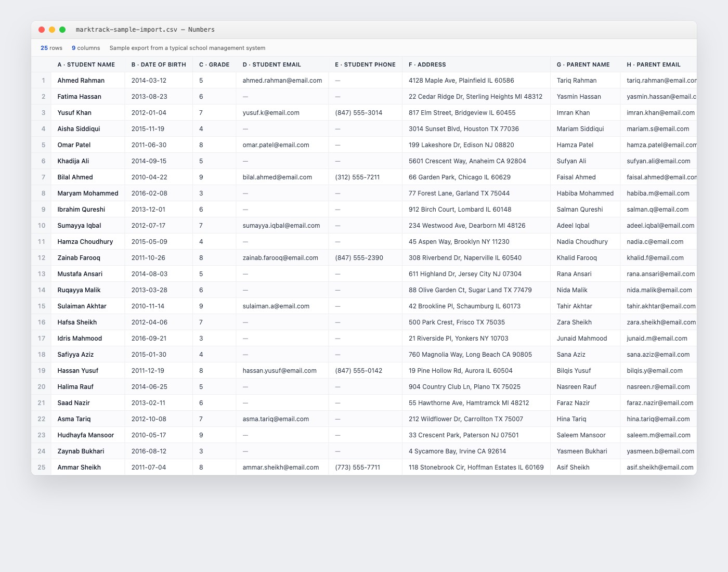Click the cell Zainab Farooq
Image resolution: width=728 pixels, height=572 pixels.
coord(88,258)
